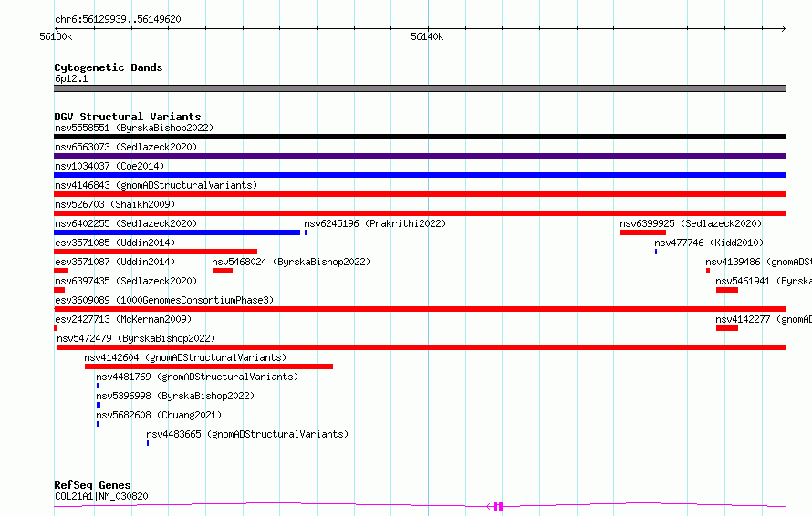
Task: Open esv2427713 (McKernan2009) label
Action: [x=123, y=319]
